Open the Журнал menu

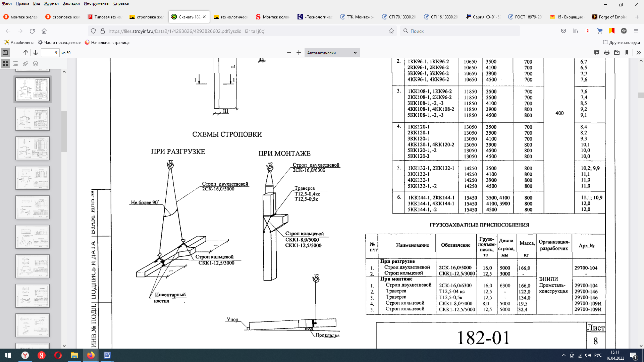(x=51, y=3)
